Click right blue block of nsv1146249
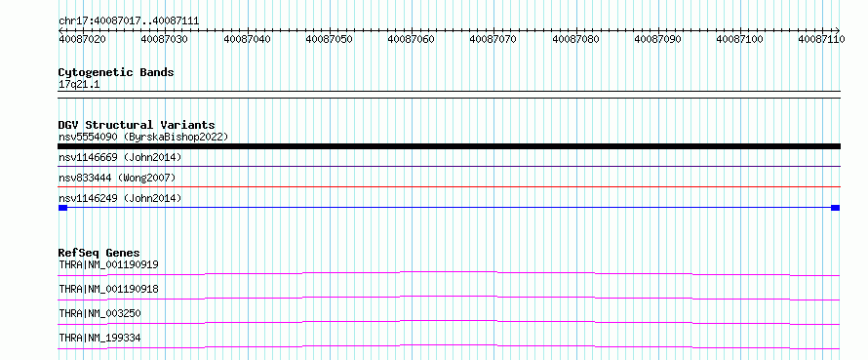868x360 pixels. coord(836,208)
